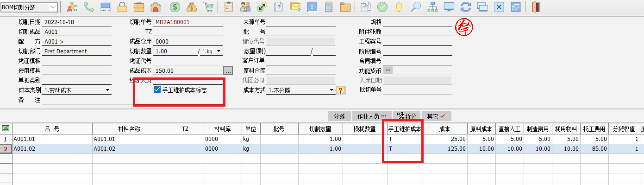Click the cascade windows icon
Screen dimensions: 644x185
[x=482, y=7]
